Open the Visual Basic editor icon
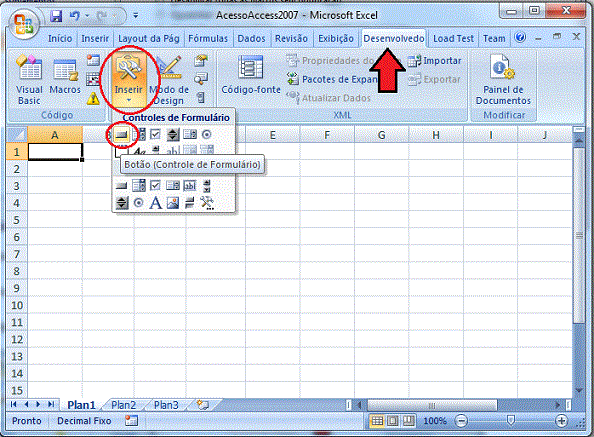The width and height of the screenshot is (594, 437). (29, 80)
